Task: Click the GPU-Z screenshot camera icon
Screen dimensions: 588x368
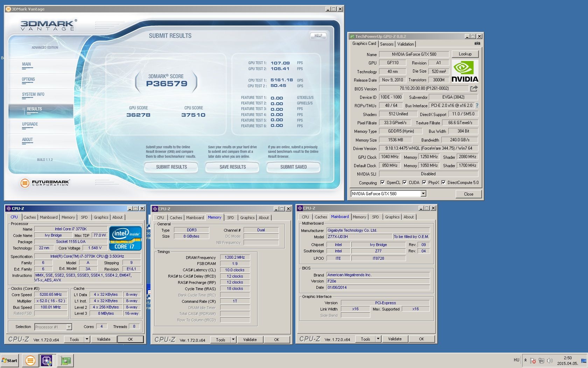Action: click(477, 43)
